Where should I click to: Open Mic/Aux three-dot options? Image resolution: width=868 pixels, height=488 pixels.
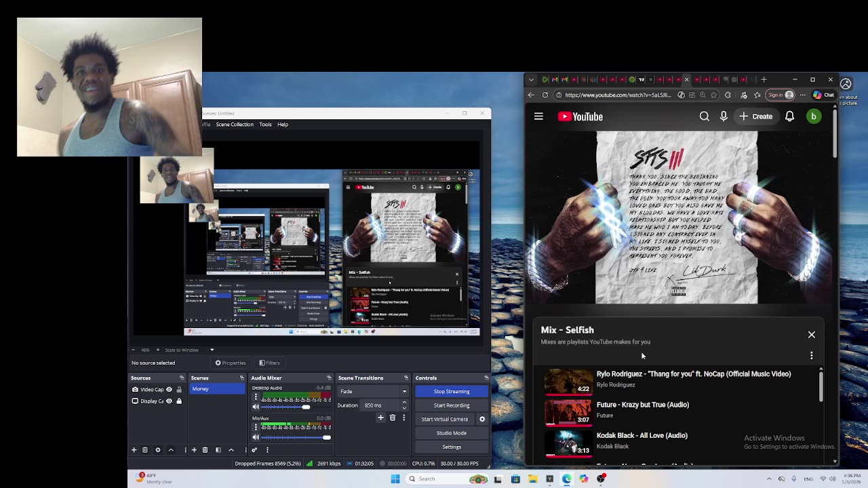click(x=256, y=428)
